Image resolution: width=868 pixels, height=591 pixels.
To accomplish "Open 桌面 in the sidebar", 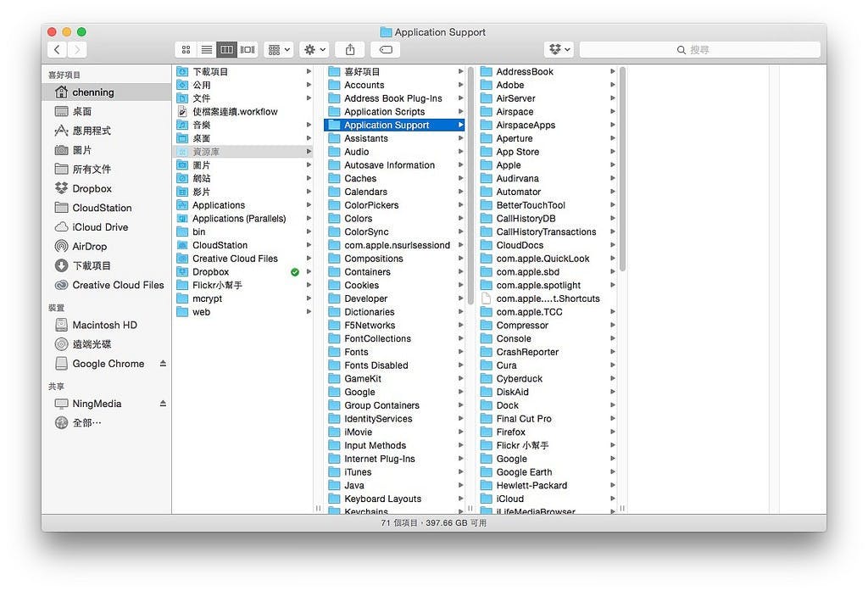I will (107, 111).
